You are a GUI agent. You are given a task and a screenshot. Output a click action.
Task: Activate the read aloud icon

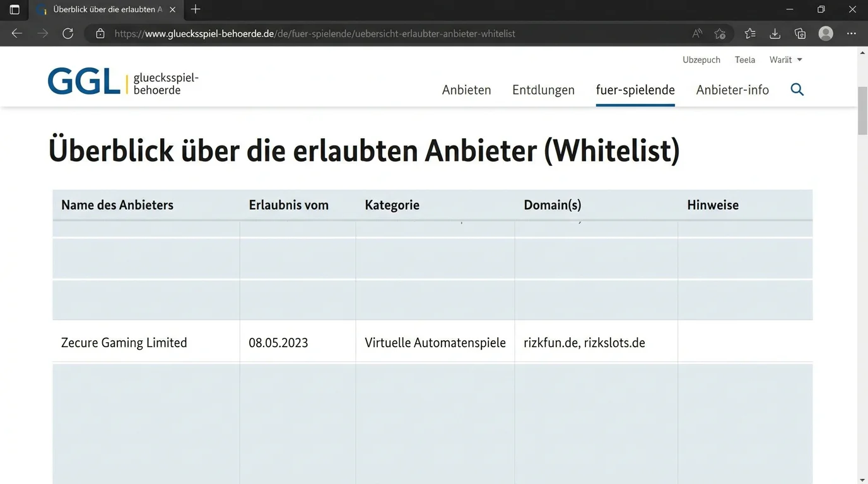click(697, 33)
